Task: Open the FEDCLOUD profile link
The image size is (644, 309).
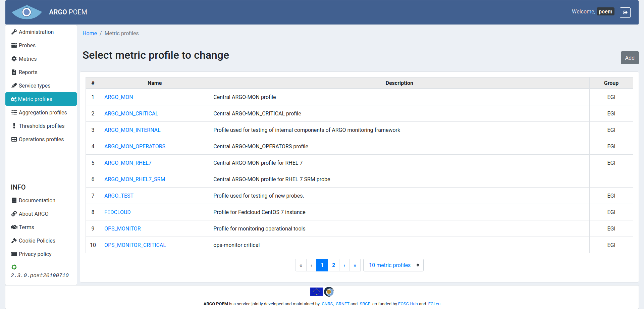Action: pos(117,212)
